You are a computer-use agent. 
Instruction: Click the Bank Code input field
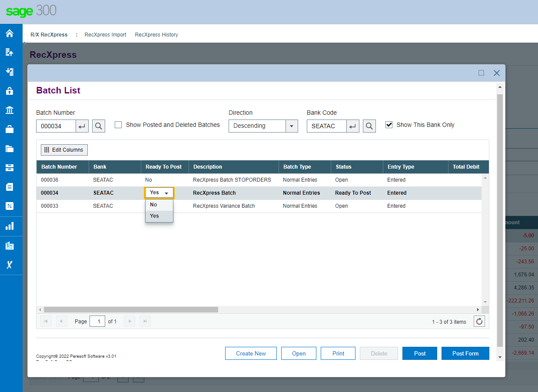[327, 126]
